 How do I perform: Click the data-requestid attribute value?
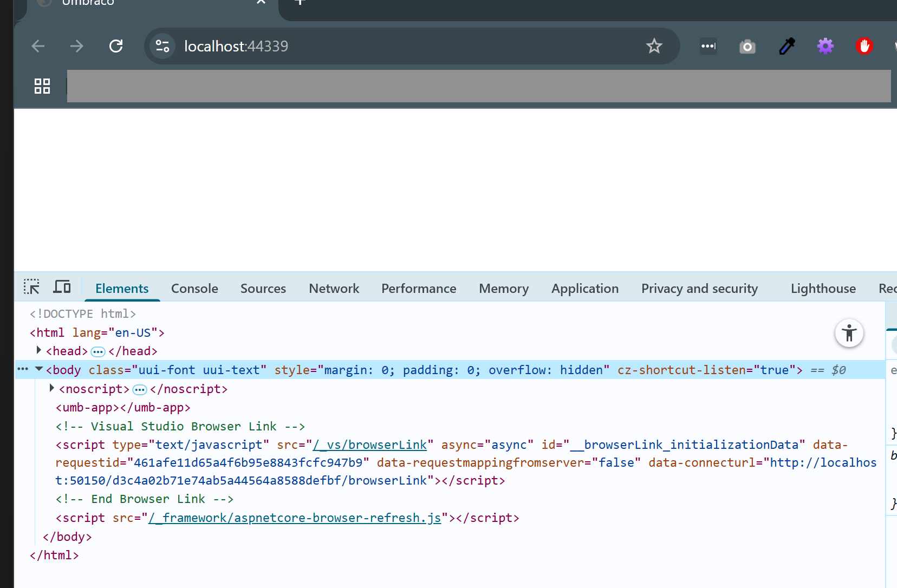[248, 463]
